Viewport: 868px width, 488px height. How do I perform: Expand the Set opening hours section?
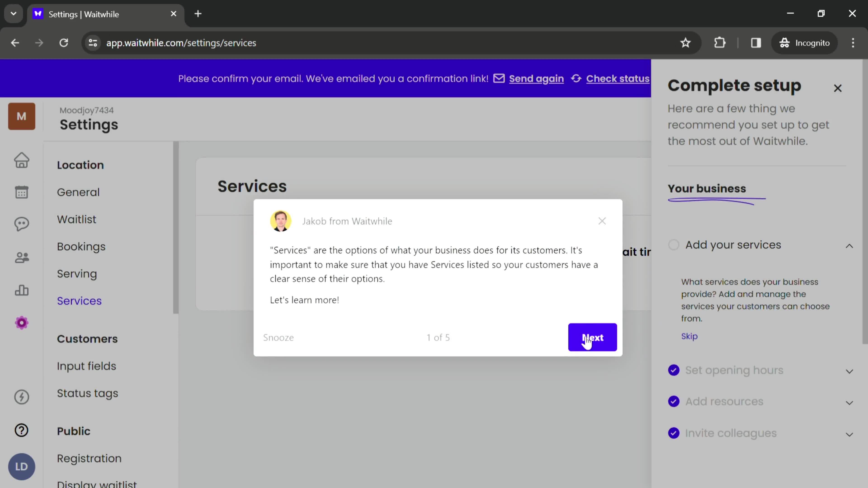pyautogui.click(x=849, y=371)
